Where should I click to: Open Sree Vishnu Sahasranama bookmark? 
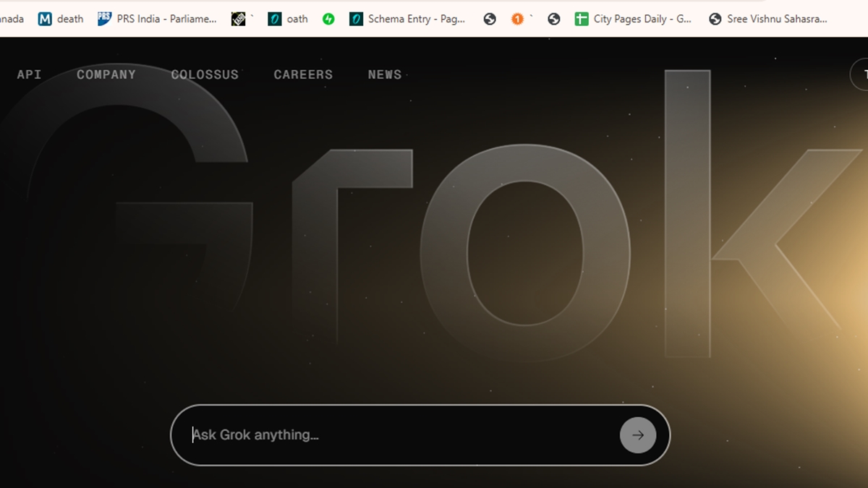(767, 19)
